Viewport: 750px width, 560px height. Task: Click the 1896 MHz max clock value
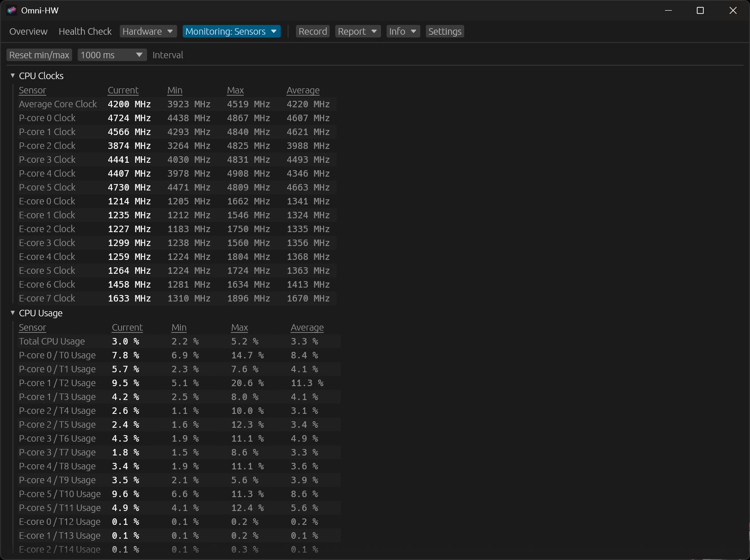coord(249,298)
